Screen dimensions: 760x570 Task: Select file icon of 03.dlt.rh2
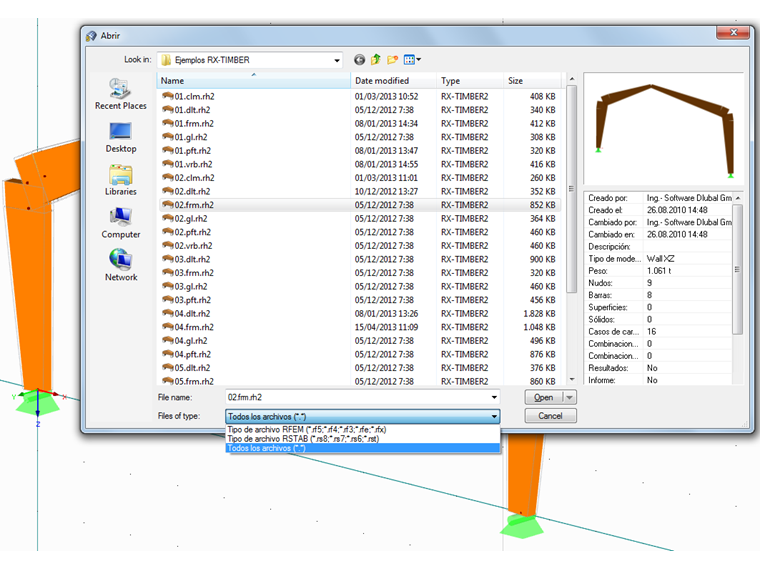[x=168, y=259]
